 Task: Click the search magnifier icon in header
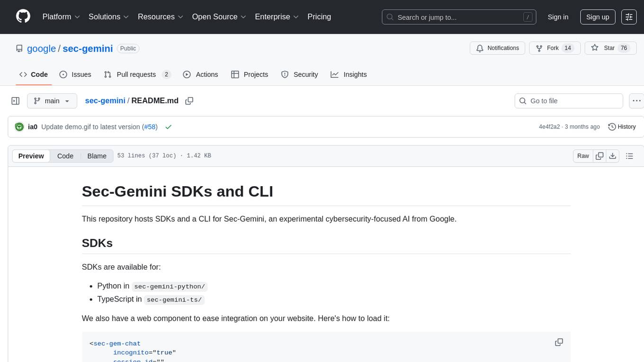tap(390, 17)
